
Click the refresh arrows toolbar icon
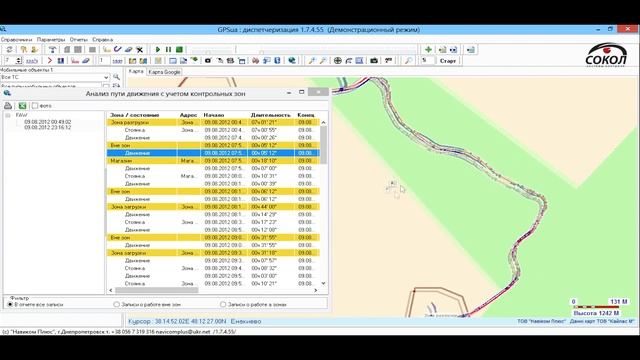click(9, 49)
